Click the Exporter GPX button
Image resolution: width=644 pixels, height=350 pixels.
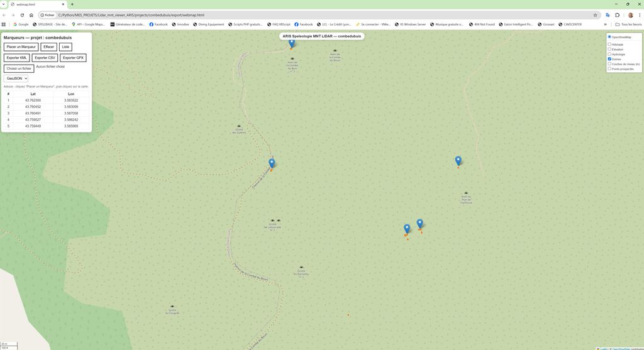(73, 58)
